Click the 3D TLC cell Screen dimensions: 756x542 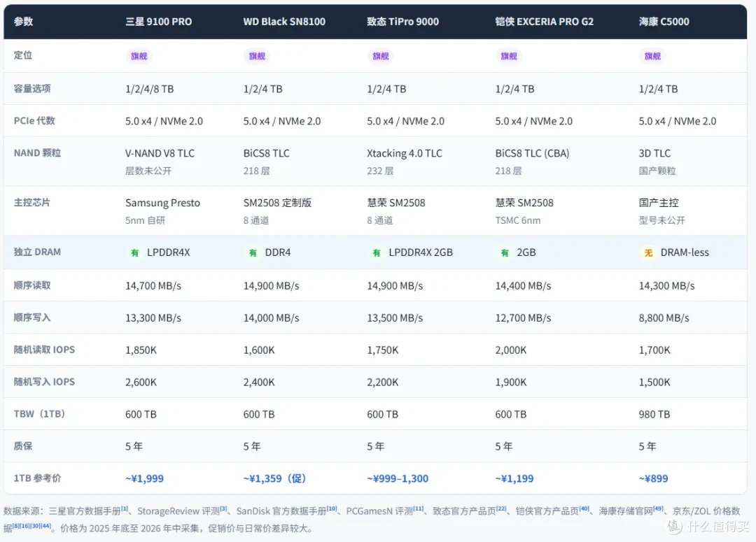654,153
